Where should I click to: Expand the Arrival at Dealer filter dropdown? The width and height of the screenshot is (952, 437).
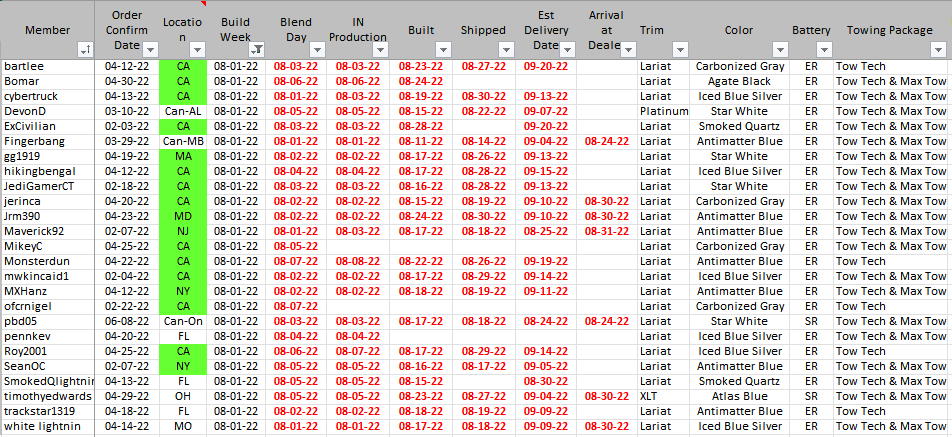627,48
